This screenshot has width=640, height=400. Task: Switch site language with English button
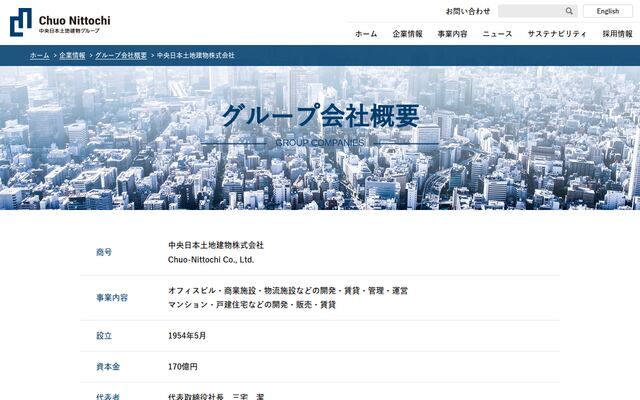[x=607, y=11]
